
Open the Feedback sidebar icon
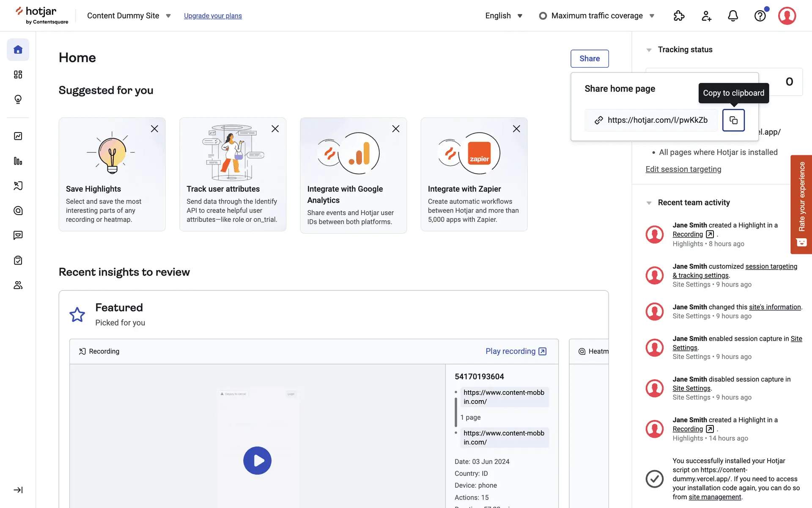point(18,235)
